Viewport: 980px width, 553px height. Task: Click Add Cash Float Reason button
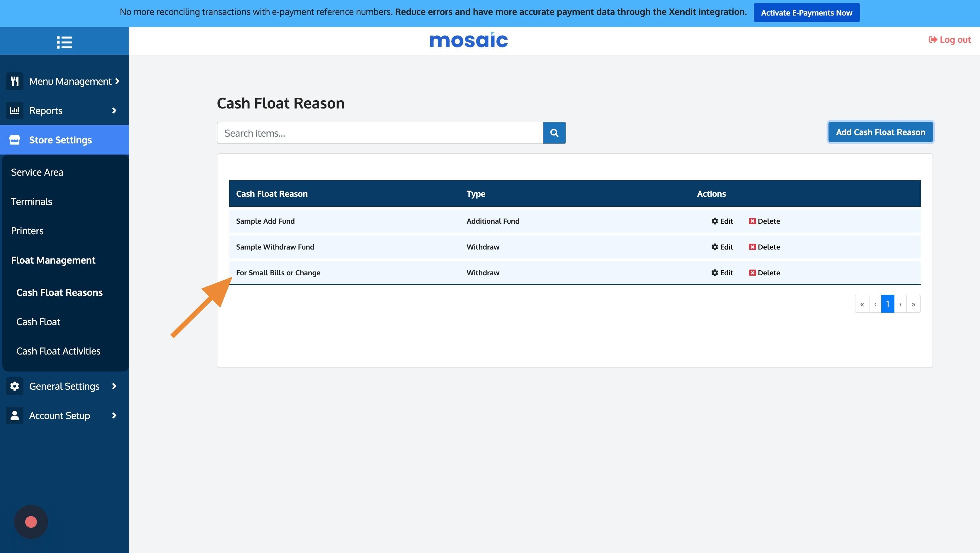pos(880,132)
